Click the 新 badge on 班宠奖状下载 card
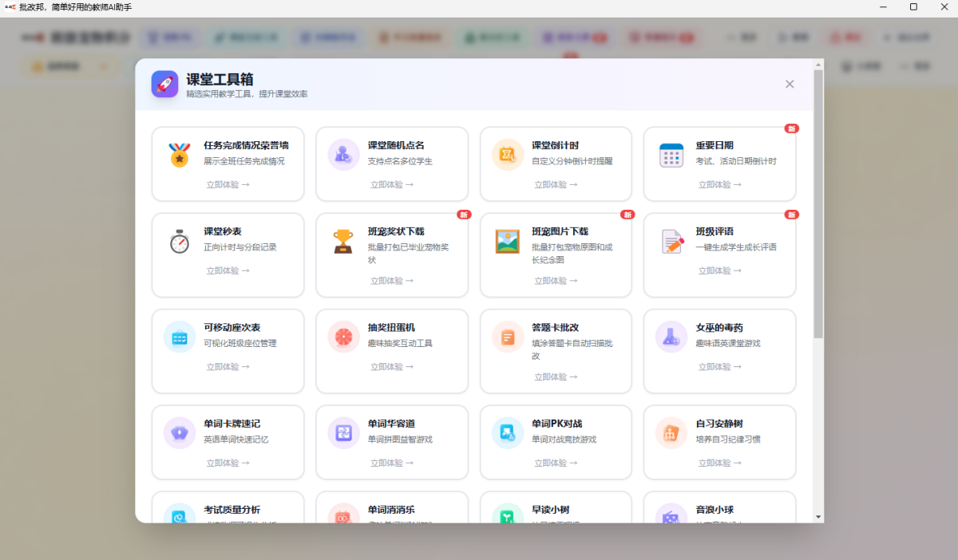958x560 pixels. click(464, 215)
